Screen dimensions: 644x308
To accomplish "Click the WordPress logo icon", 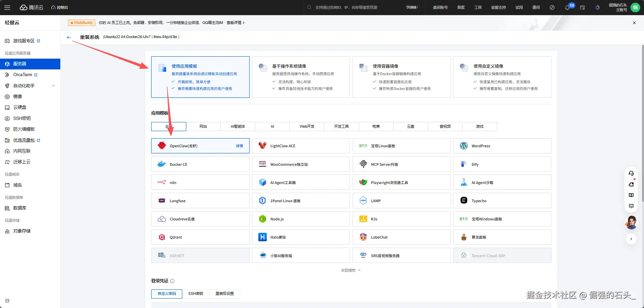I will [x=464, y=146].
